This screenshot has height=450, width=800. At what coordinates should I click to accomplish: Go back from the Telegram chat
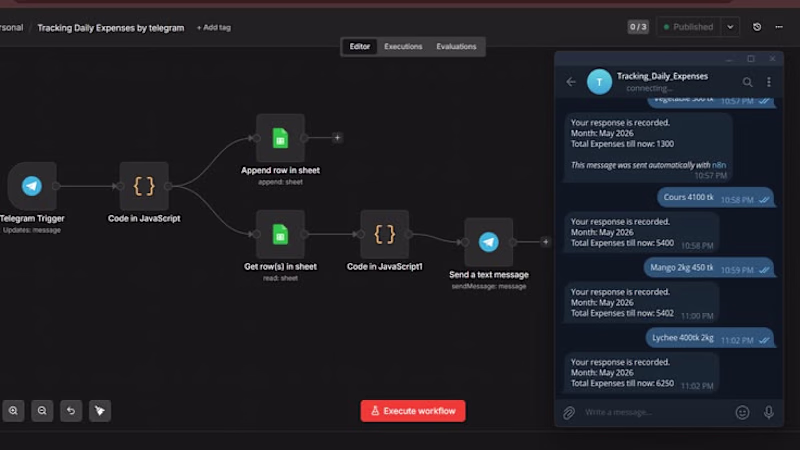(571, 82)
